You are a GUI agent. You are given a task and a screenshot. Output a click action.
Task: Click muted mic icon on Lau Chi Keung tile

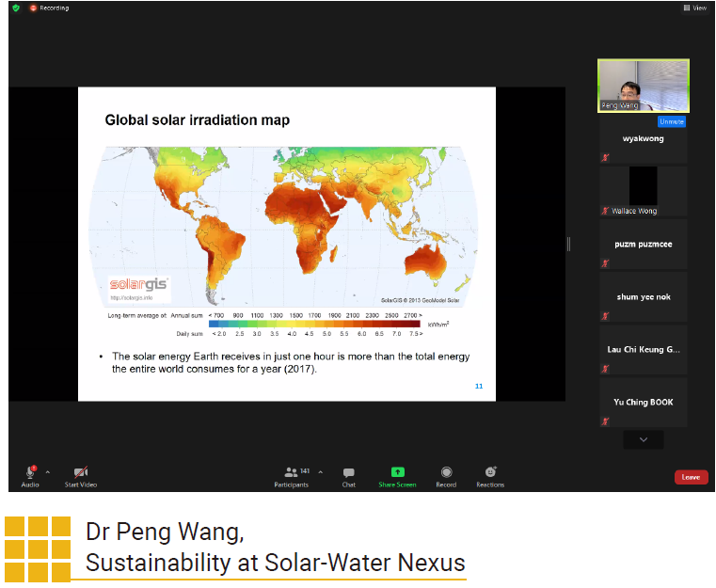[x=605, y=369]
